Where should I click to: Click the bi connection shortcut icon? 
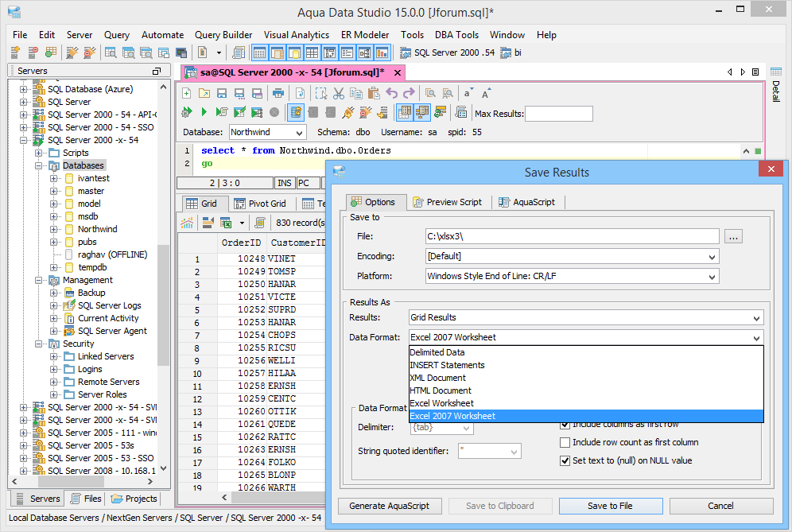[x=505, y=52]
